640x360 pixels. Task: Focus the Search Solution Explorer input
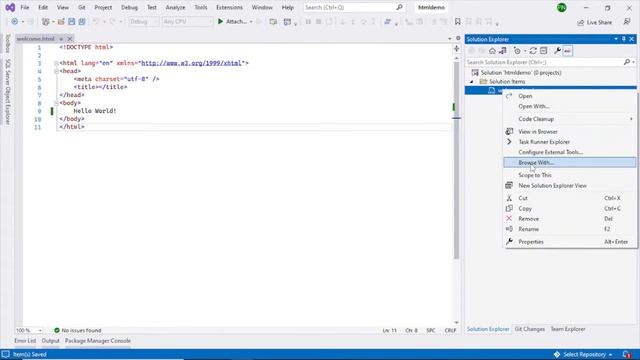click(x=544, y=62)
